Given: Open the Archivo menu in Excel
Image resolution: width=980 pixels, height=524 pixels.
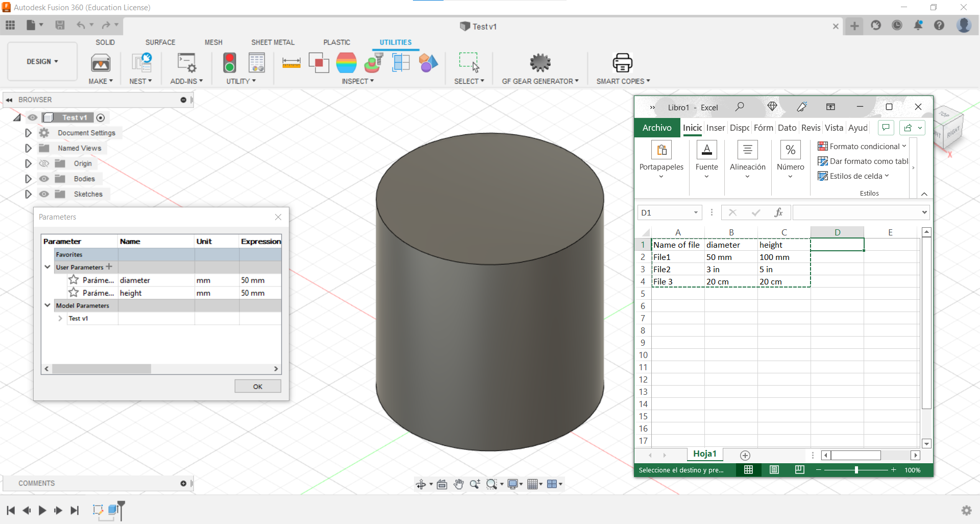Looking at the screenshot, I should [x=656, y=128].
